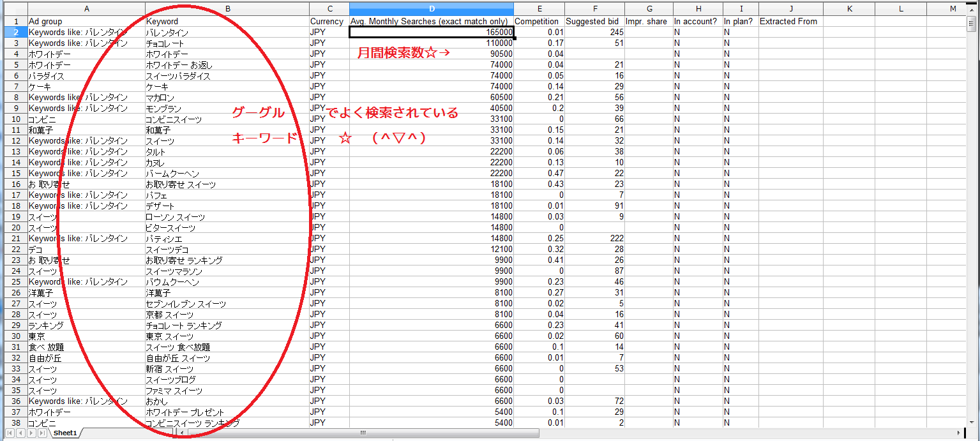980x441 pixels.
Task: Select the keyword cell '京都 スイーツ'
Action: coord(227,314)
